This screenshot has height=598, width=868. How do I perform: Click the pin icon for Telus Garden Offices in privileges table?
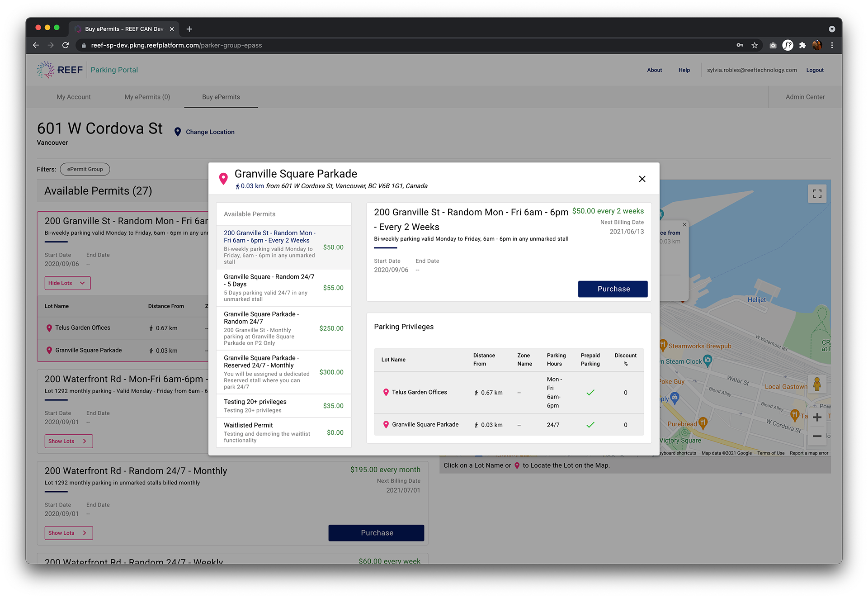click(x=386, y=392)
